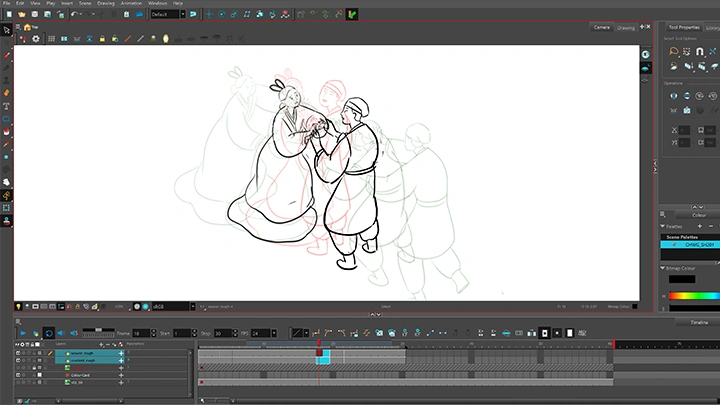
Task: Switch to the Drawing view tab
Action: click(626, 28)
